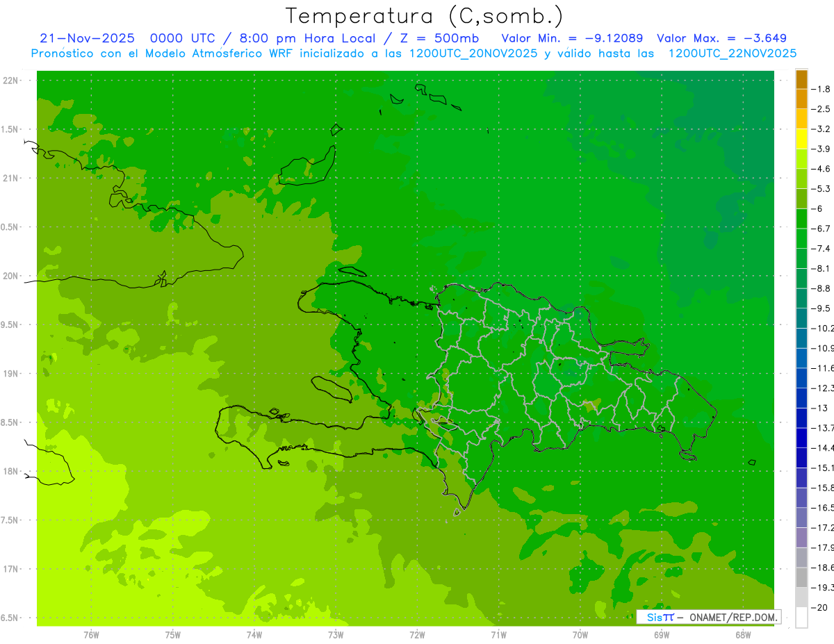Click the '18N' latitude label
The height and width of the screenshot is (644, 834).
pos(11,472)
